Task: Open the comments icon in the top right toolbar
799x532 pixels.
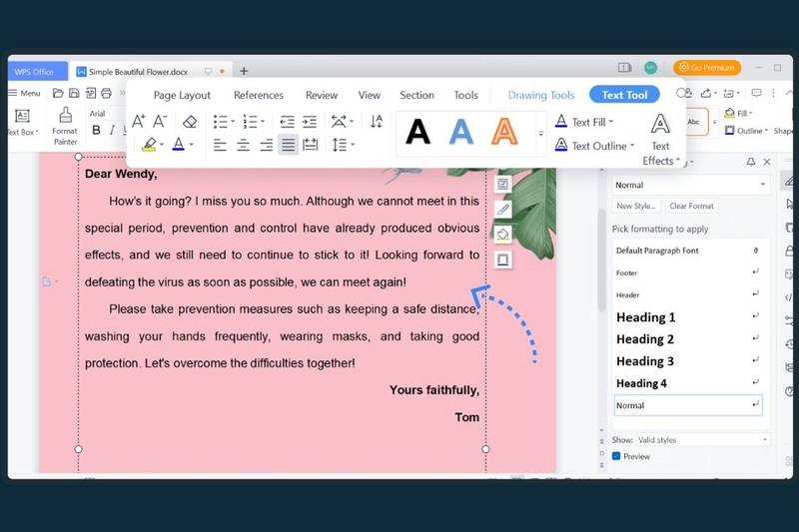Action: 757,93
